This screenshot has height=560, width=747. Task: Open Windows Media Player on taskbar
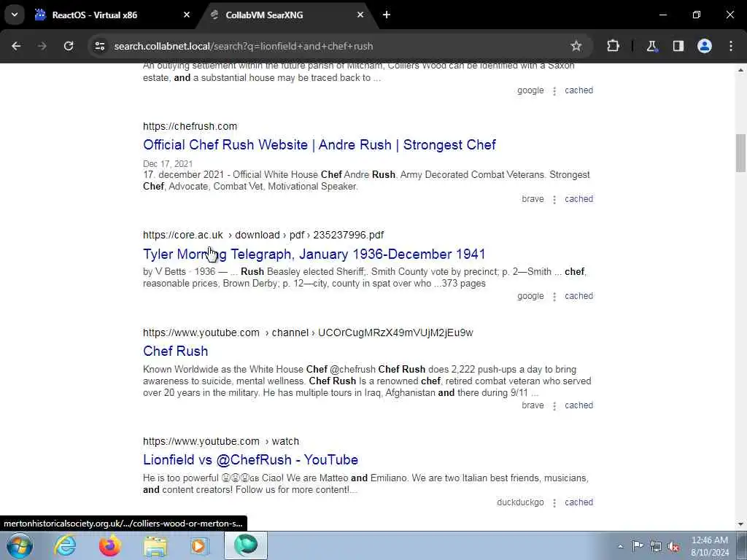click(x=200, y=545)
